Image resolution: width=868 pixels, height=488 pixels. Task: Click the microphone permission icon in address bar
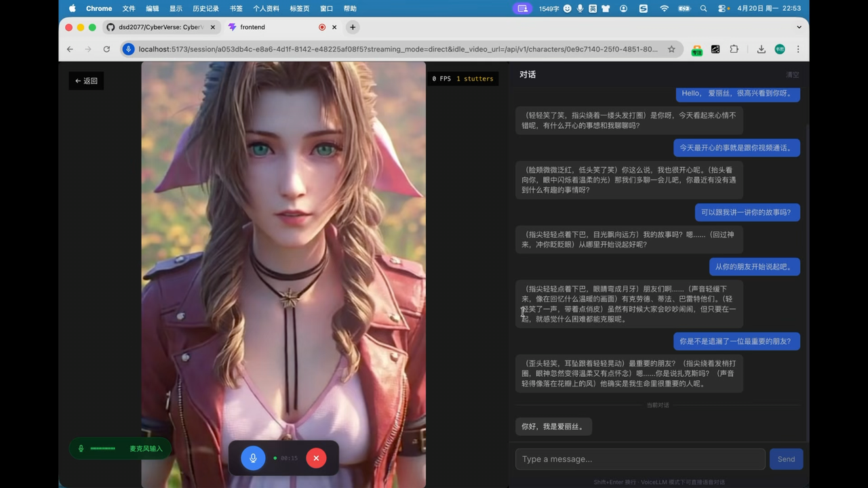(x=128, y=49)
